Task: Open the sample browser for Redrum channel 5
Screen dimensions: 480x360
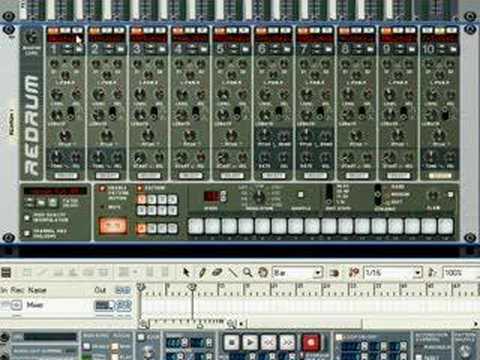Action: (x=245, y=49)
